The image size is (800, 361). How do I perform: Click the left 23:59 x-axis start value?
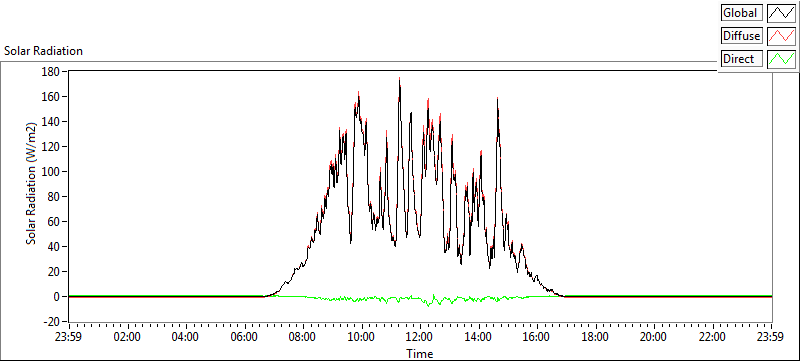tap(69, 337)
